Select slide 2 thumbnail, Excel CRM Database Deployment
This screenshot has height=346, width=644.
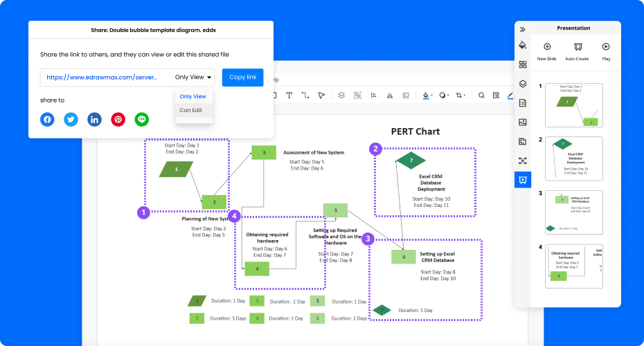[x=574, y=158]
